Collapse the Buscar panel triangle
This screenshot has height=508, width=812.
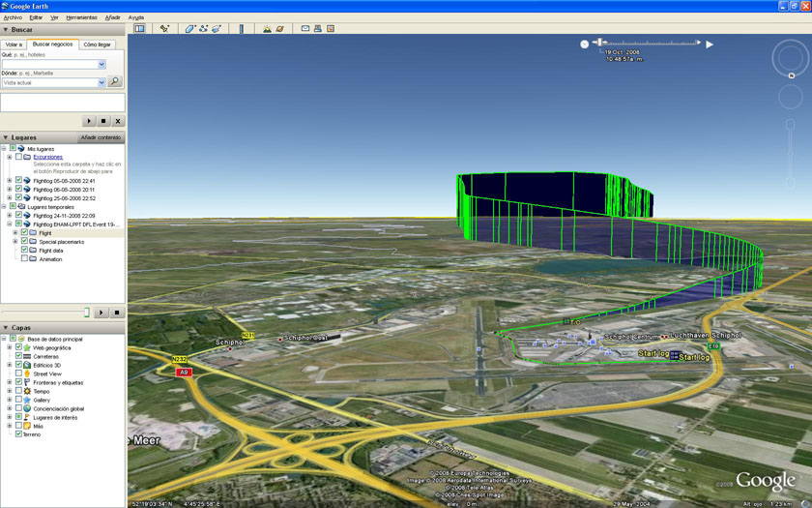click(6, 30)
